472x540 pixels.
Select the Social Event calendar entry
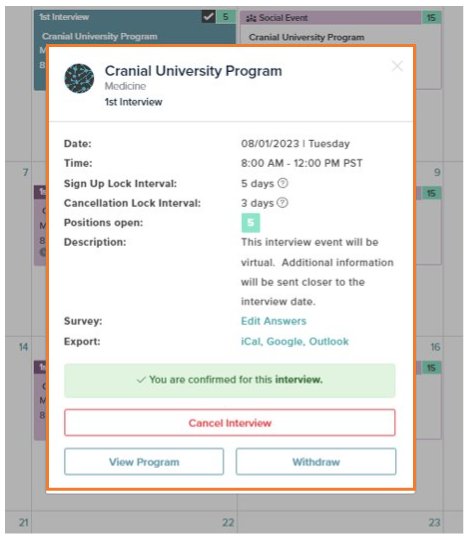click(331, 18)
